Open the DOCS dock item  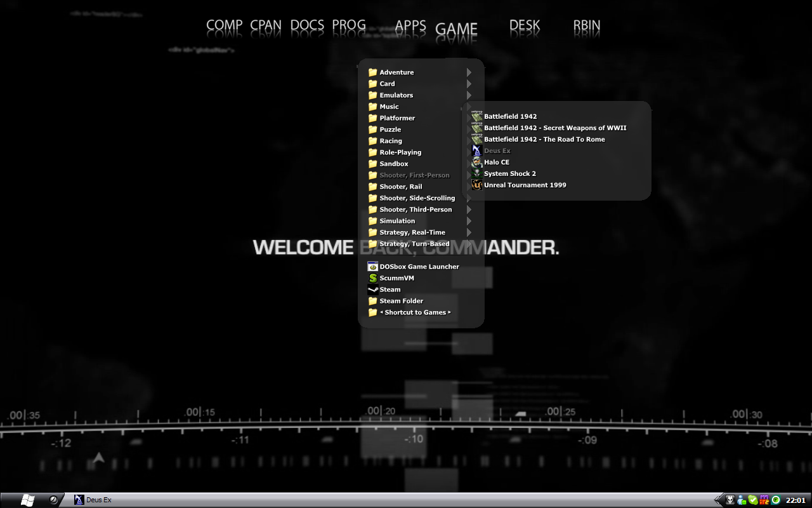(x=307, y=25)
